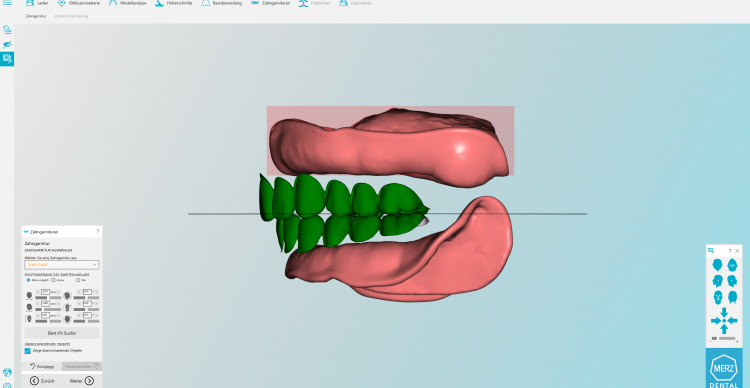This screenshot has height=388, width=750.
Task: Open the hamburger menu icon
Action: pyautogui.click(x=7, y=3)
